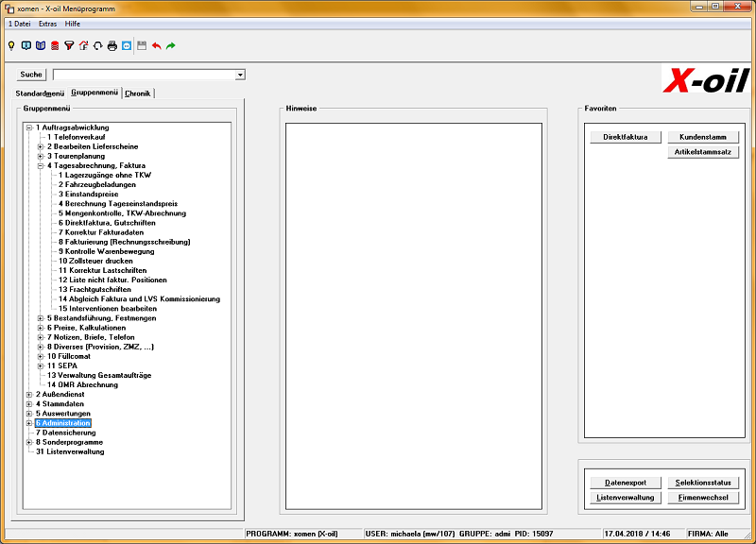Select 3 Einstandspreise
The width and height of the screenshot is (756, 544).
[x=89, y=195]
